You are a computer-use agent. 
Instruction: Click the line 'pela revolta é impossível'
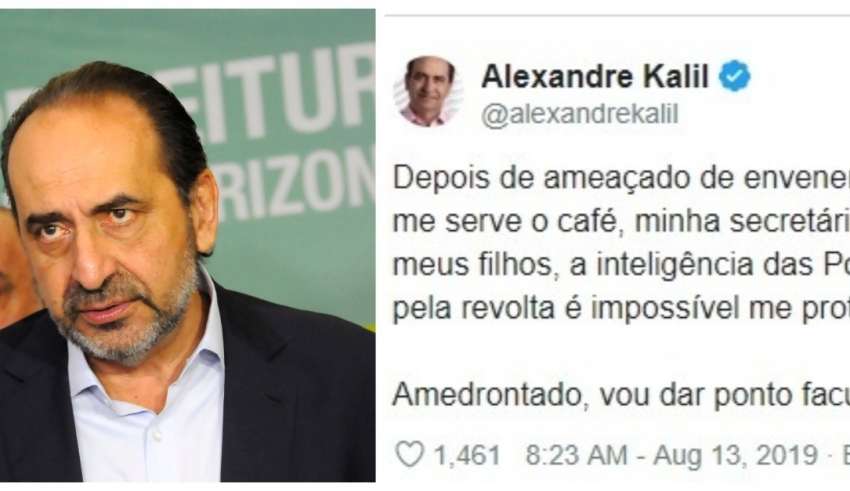621,309
